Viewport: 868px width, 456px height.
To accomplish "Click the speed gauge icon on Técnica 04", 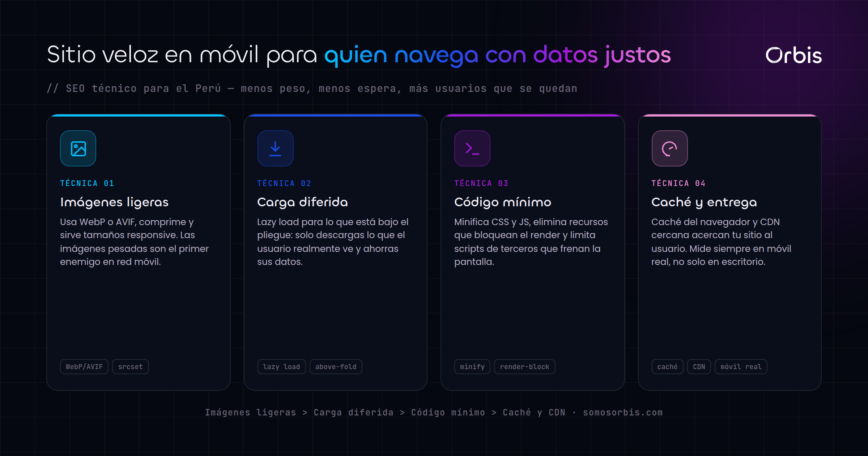I will (x=669, y=148).
